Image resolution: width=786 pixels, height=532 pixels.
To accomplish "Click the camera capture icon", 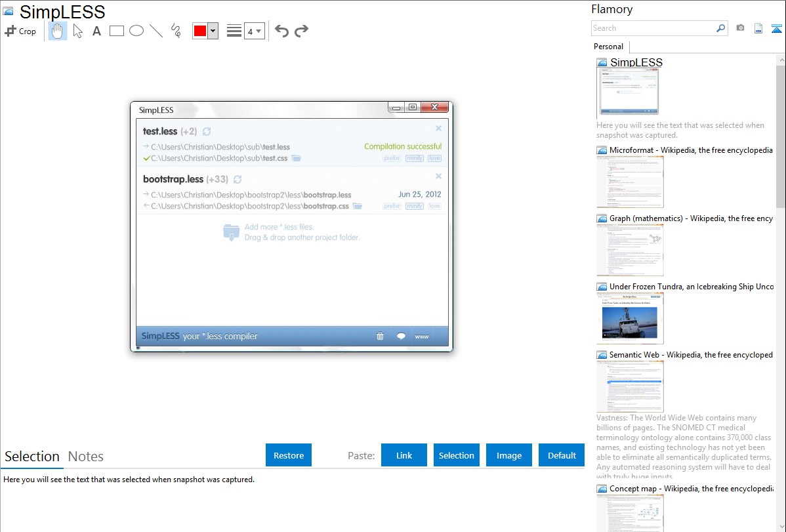I will point(740,28).
